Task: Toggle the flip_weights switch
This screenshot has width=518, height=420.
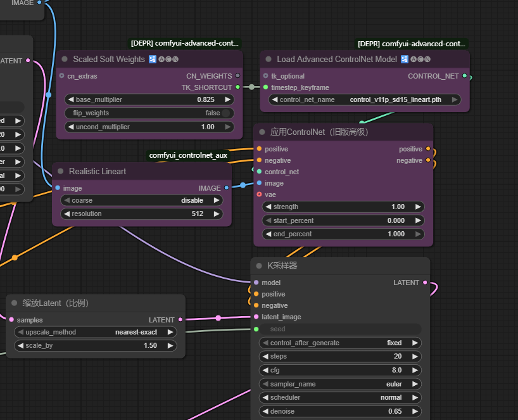Action: coord(225,113)
